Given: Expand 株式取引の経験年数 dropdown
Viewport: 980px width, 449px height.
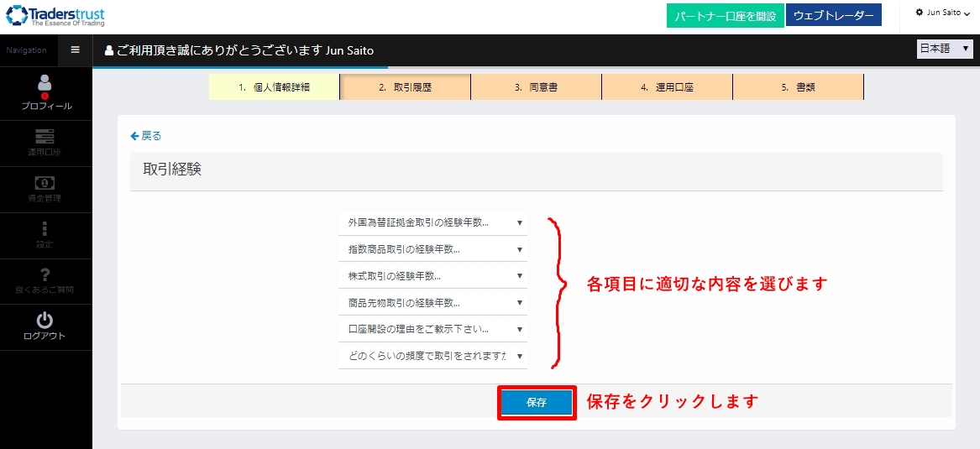Looking at the screenshot, I should pyautogui.click(x=432, y=275).
